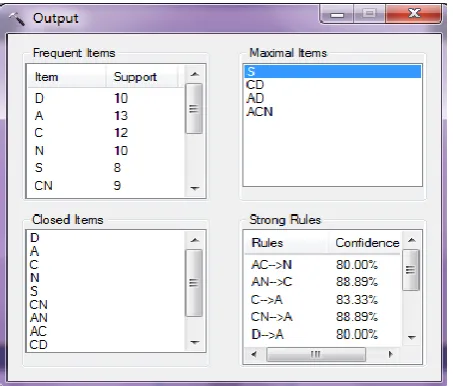Click down arrow of Strong Rules vertical scrollbar
Image resolution: width=453 pixels, height=386 pixels.
pyautogui.click(x=412, y=337)
